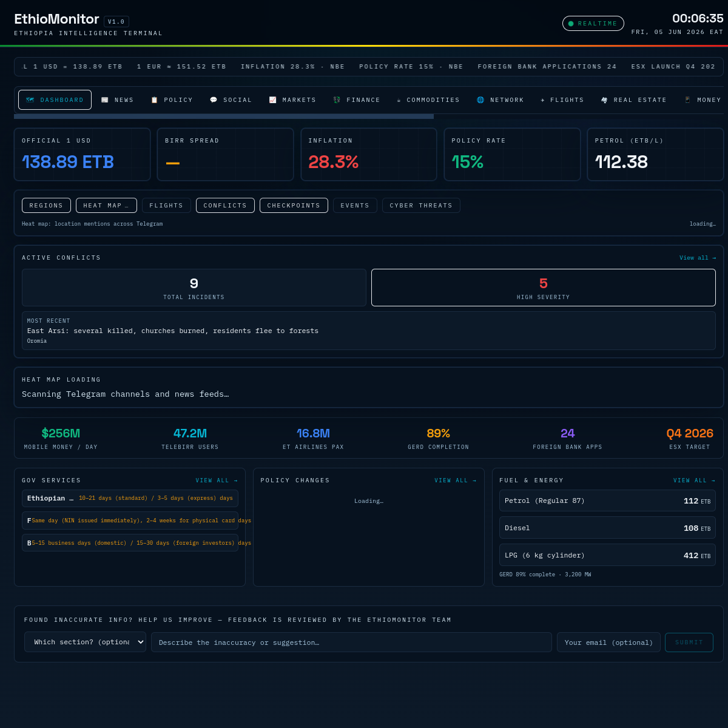Click the EthioMonitor title

click(x=56, y=19)
